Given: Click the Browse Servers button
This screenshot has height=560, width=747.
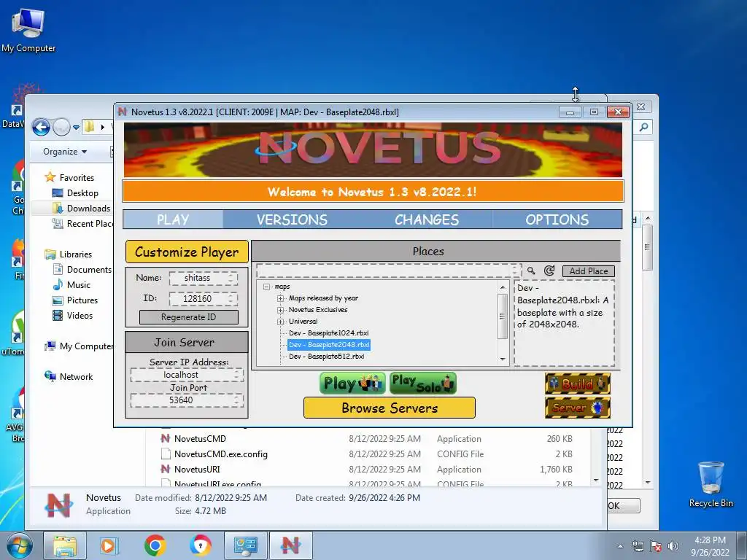Looking at the screenshot, I should point(390,408).
